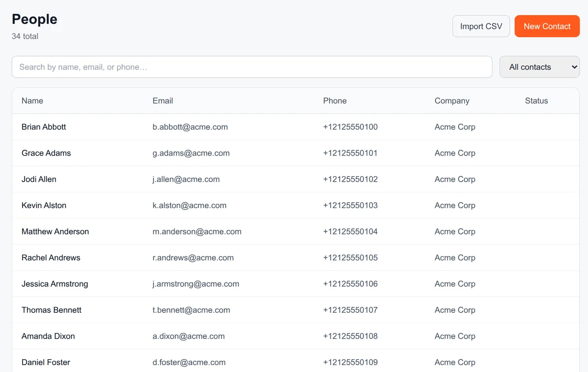Click Acme Corp in Matthew Anderson's row
The height and width of the screenshot is (372, 588).
coord(455,232)
